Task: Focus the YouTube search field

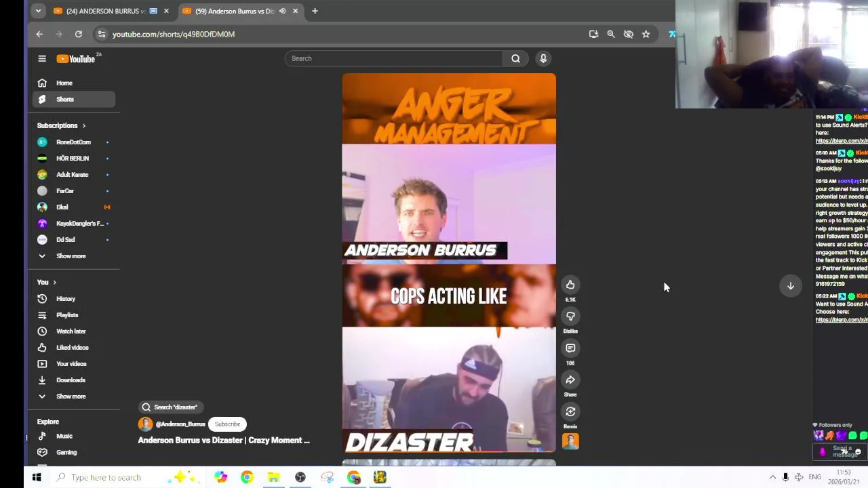Action: [x=393, y=58]
